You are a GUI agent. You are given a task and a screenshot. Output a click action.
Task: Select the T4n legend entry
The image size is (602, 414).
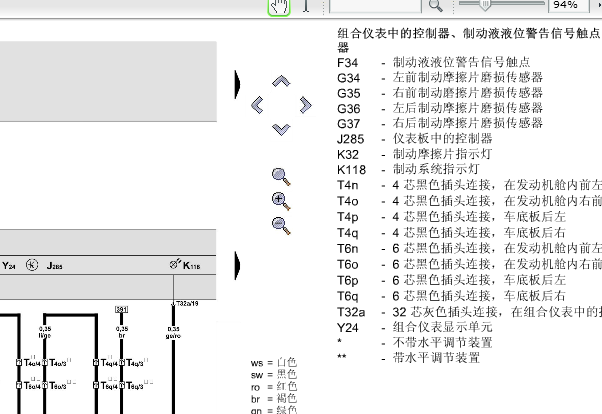469,185
